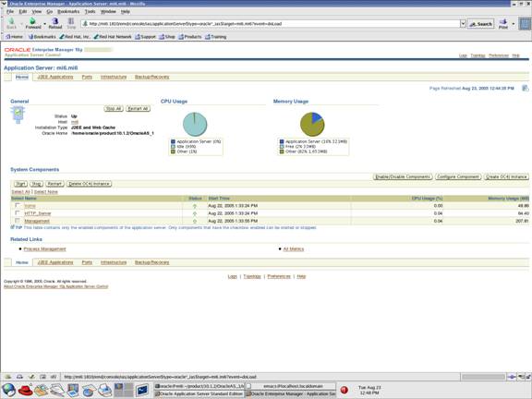The height and width of the screenshot is (399, 532).
Task: Tick the checkbox for Management
Action: coord(18,221)
